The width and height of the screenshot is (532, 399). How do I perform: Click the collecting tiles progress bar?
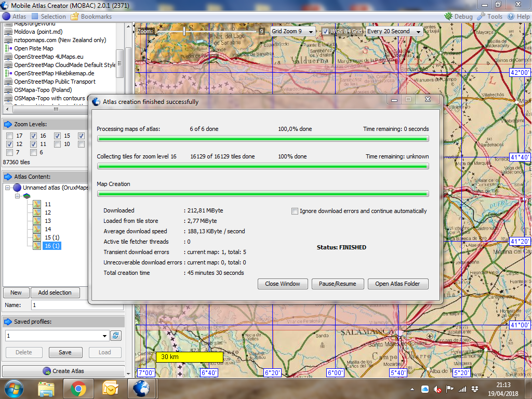(263, 166)
